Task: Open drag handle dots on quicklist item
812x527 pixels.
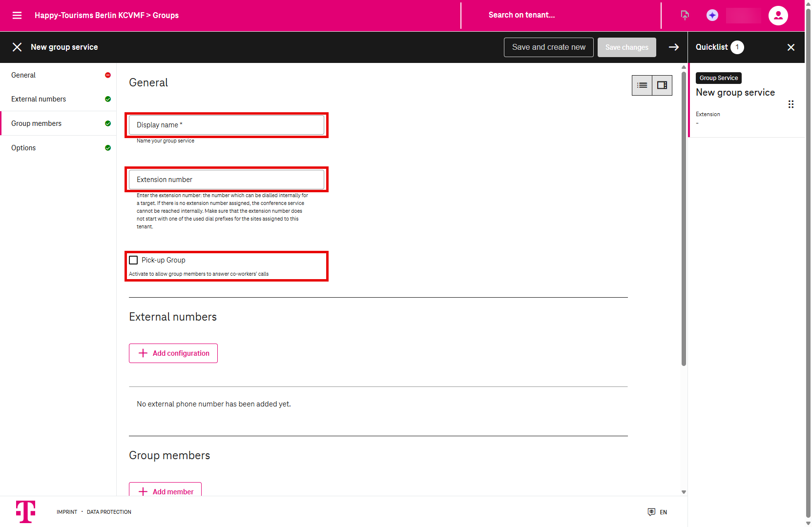Action: tap(791, 104)
